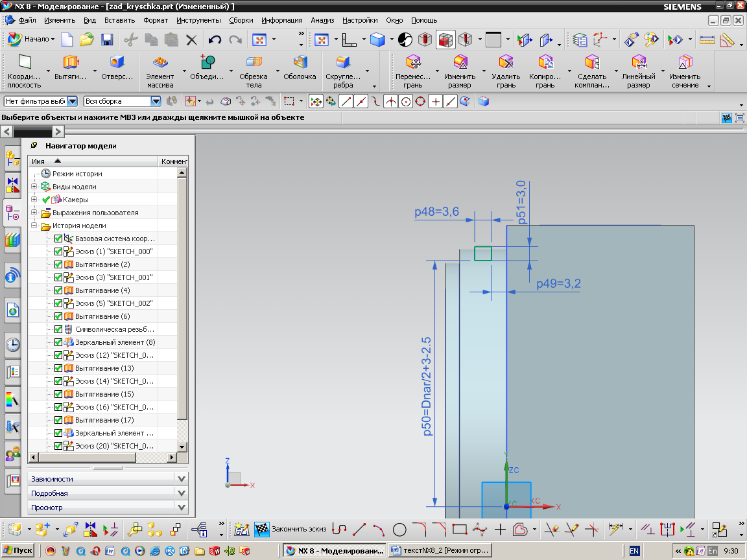Screen dimensions: 747x560
Task: Undo the last action
Action: click(215, 40)
